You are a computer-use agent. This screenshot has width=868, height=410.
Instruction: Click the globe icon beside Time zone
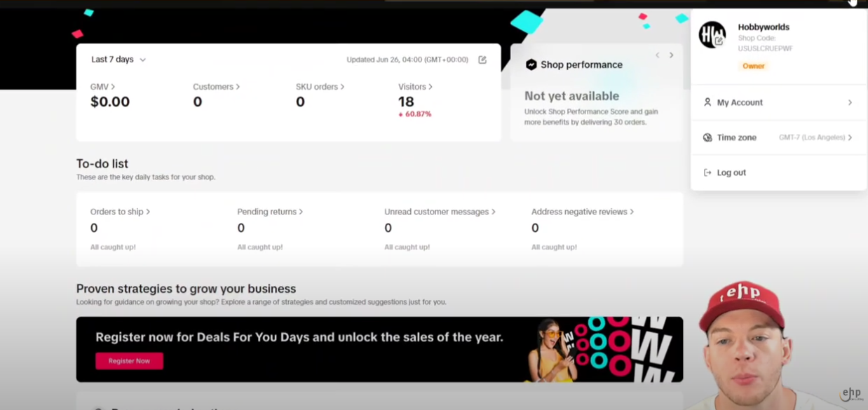pyautogui.click(x=707, y=137)
